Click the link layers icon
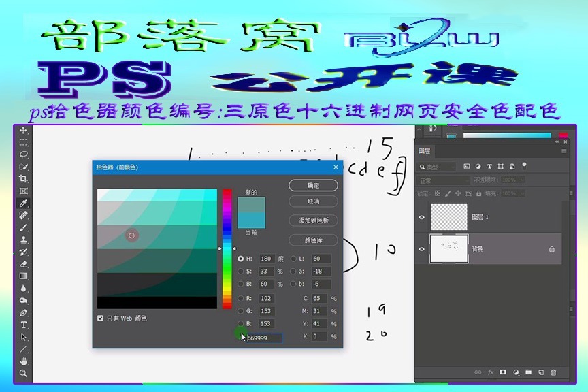 tap(478, 372)
